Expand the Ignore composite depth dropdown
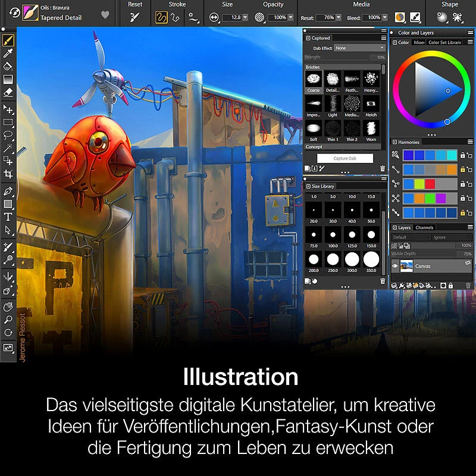This screenshot has width=476, height=476. tap(451, 237)
